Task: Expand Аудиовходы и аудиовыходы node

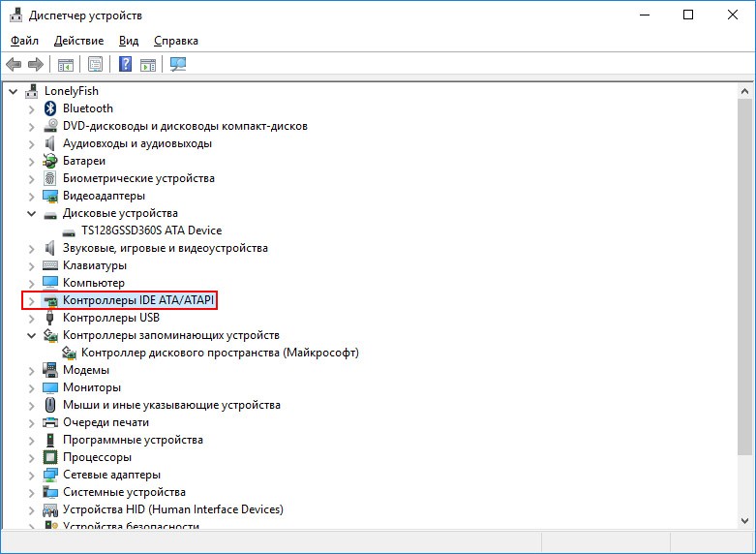Action: 31,143
